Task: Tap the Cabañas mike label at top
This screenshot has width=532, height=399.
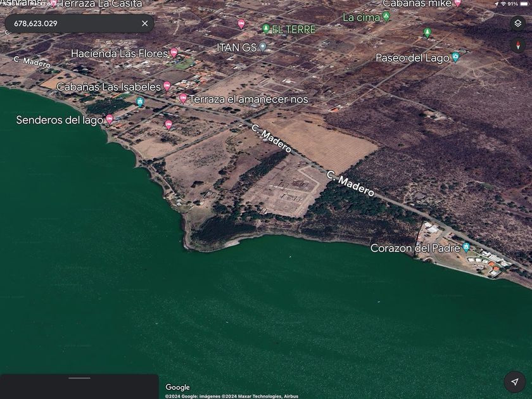Action: [x=417, y=4]
